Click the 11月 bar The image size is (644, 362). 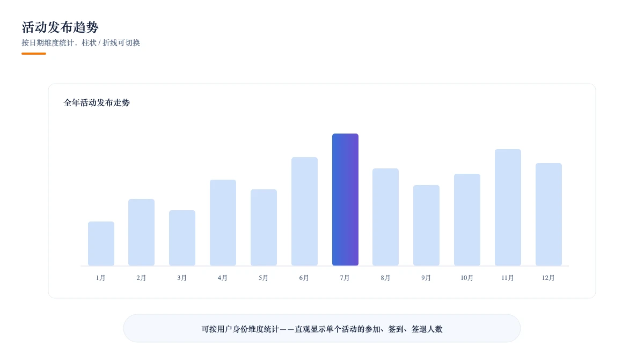[508, 208]
